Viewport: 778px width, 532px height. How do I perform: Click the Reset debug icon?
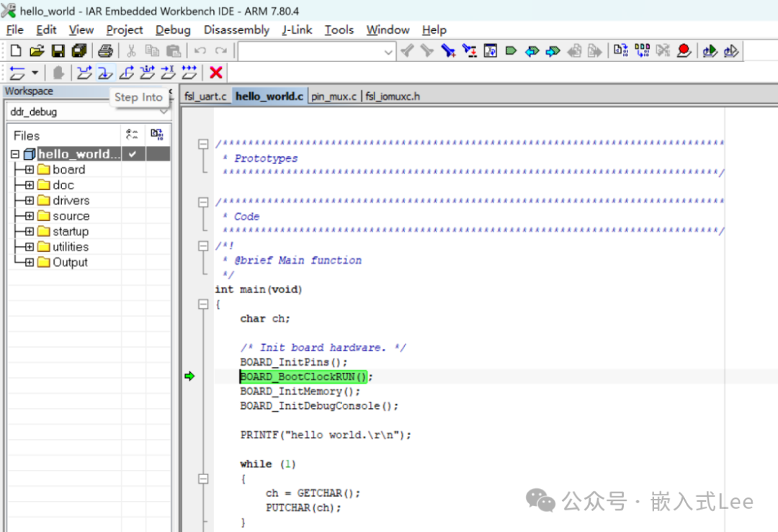16,72
